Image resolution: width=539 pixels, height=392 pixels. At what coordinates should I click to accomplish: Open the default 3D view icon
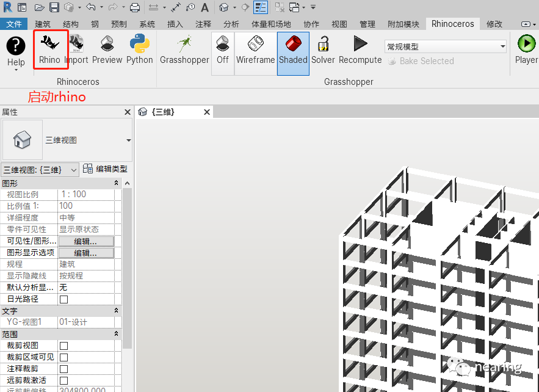224,7
